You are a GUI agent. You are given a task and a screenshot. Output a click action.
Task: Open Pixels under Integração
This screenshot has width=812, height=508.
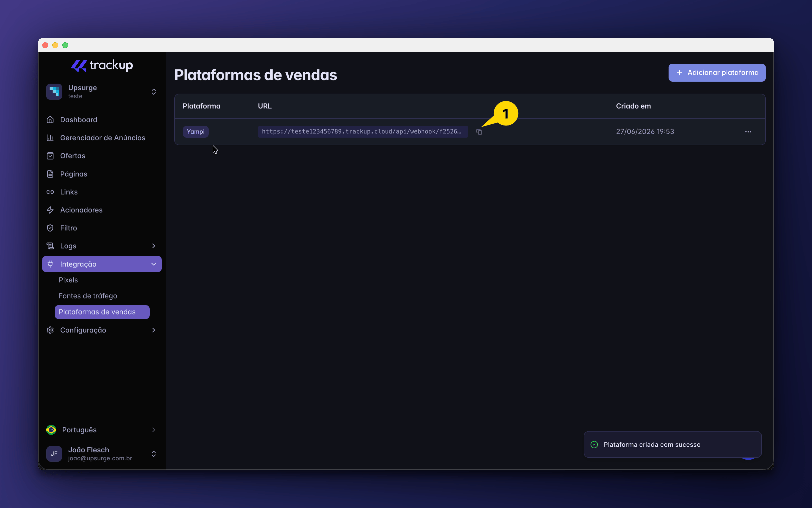(68, 280)
